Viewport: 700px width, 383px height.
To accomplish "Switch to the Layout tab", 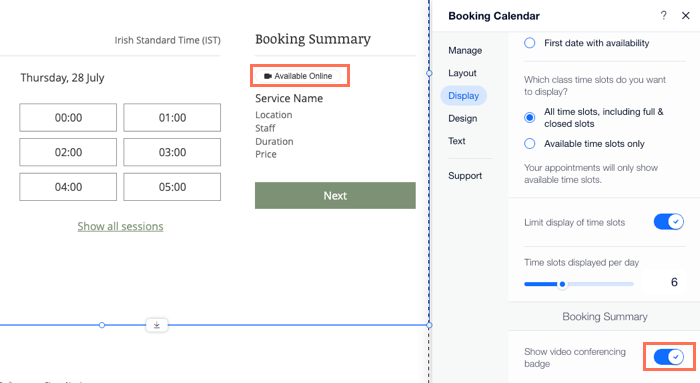I will pyautogui.click(x=462, y=73).
